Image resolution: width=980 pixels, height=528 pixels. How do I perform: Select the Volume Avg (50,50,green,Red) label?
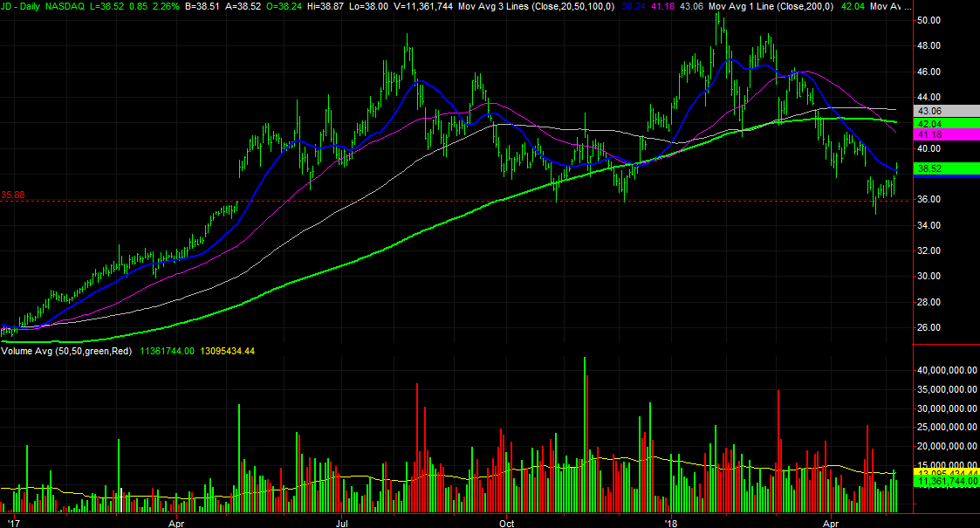tap(67, 351)
